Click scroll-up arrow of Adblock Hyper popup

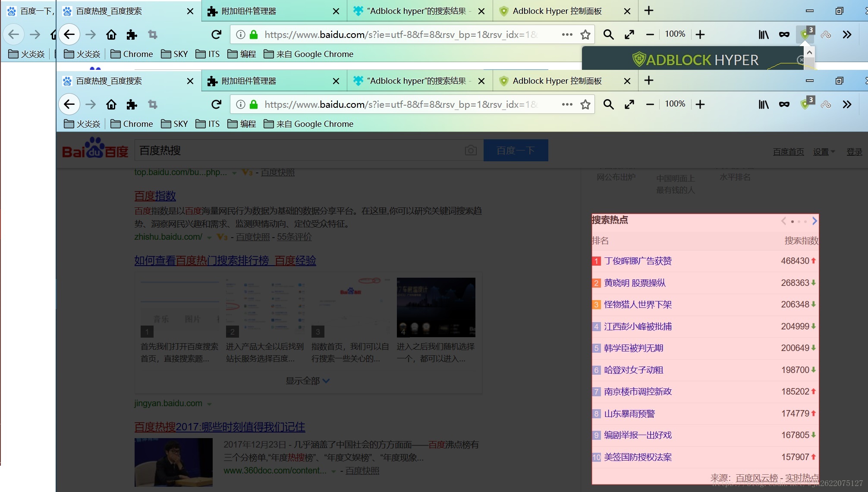[x=810, y=52]
